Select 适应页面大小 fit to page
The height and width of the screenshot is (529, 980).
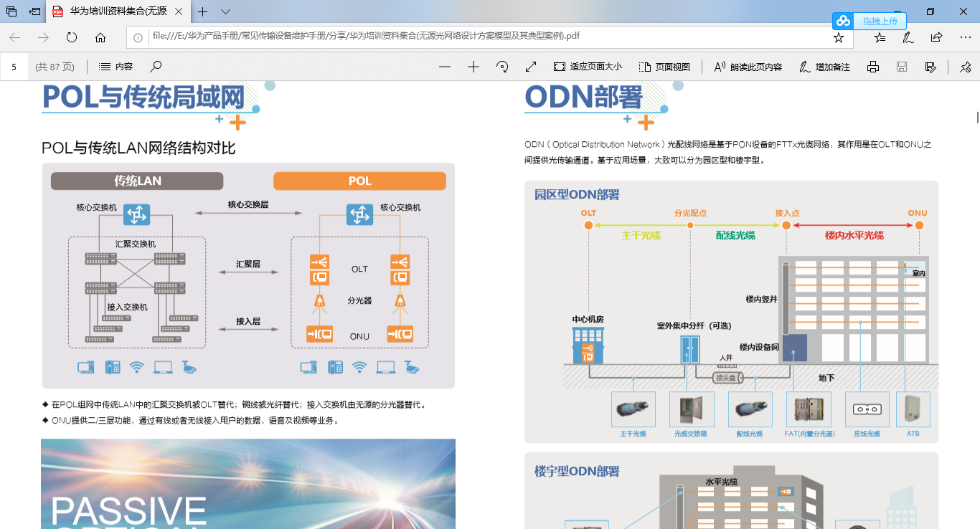coord(588,67)
